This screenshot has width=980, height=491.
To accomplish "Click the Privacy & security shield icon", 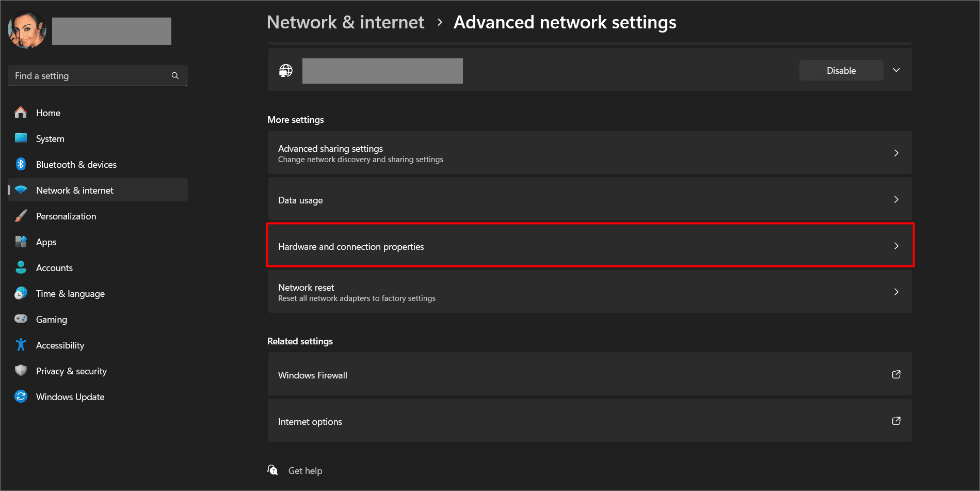I will (x=21, y=371).
